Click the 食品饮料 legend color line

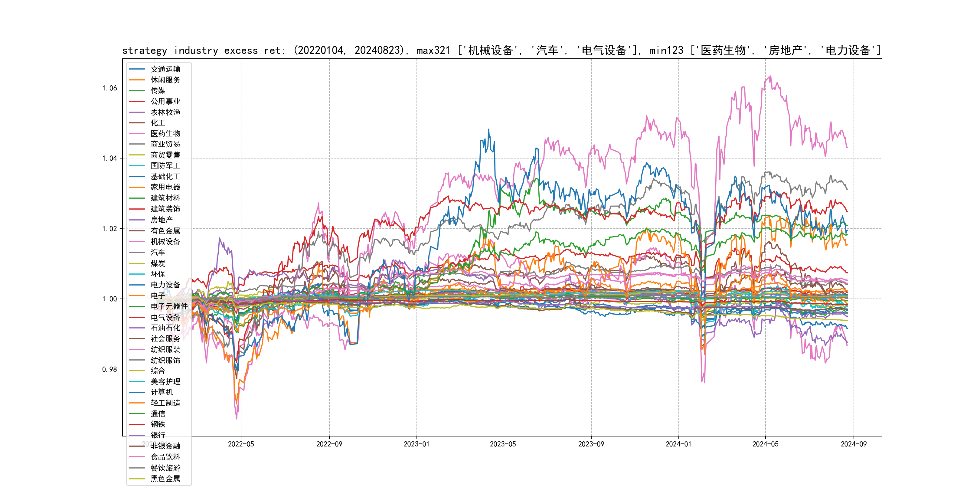tap(137, 457)
